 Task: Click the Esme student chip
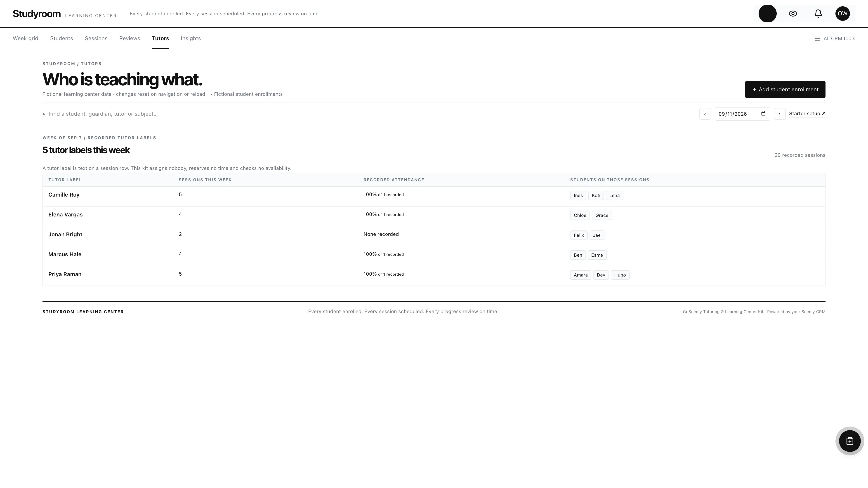click(x=597, y=255)
